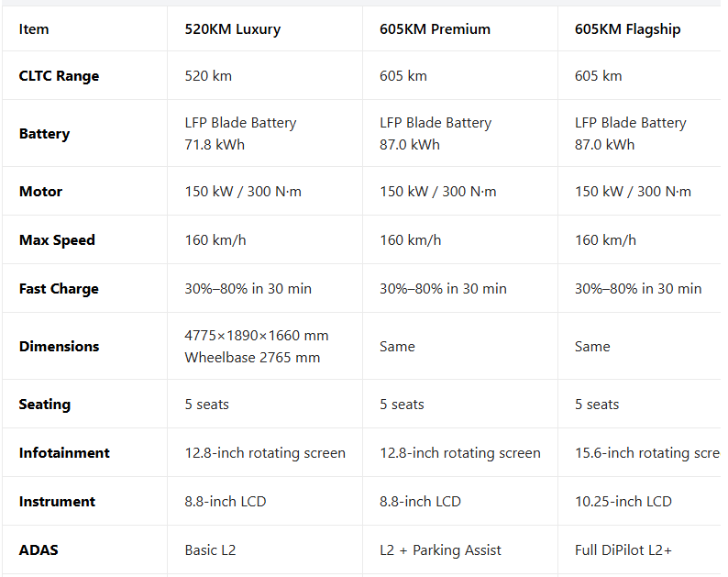Select the Motor row label
This screenshot has width=728, height=577.
click(x=41, y=192)
